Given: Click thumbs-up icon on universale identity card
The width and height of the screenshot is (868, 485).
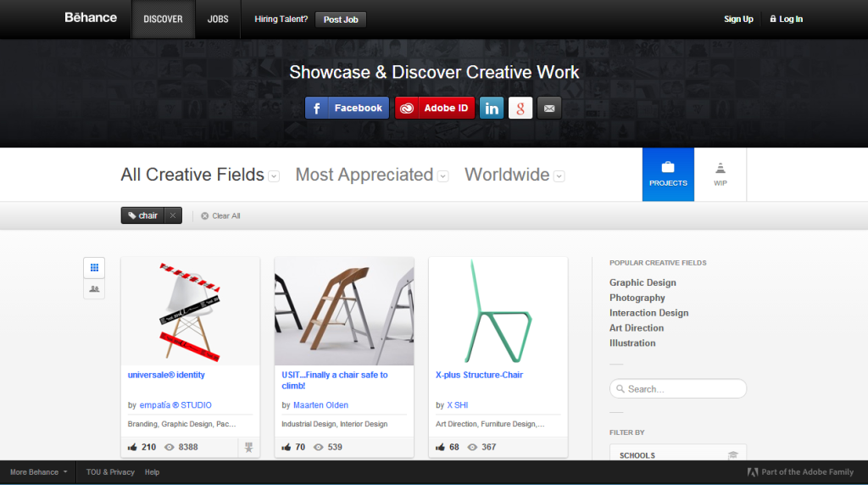Looking at the screenshot, I should 132,447.
